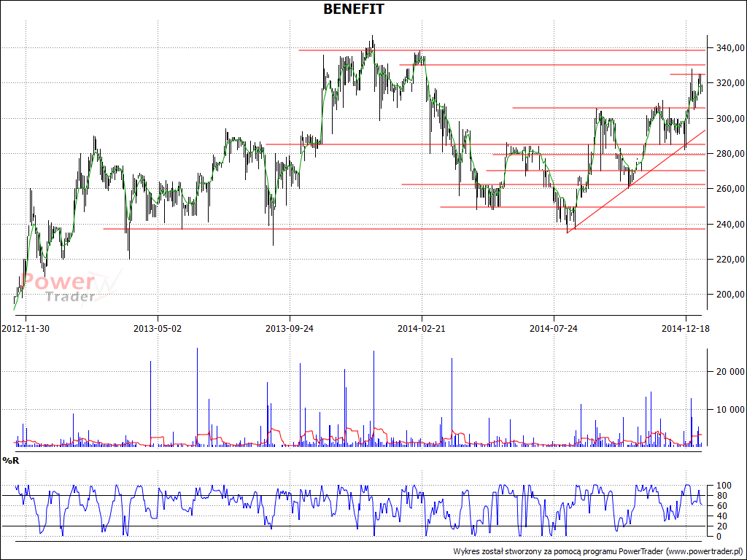Click the PowerTrader footer credit text
The height and width of the screenshot is (560, 747).
[x=598, y=551]
